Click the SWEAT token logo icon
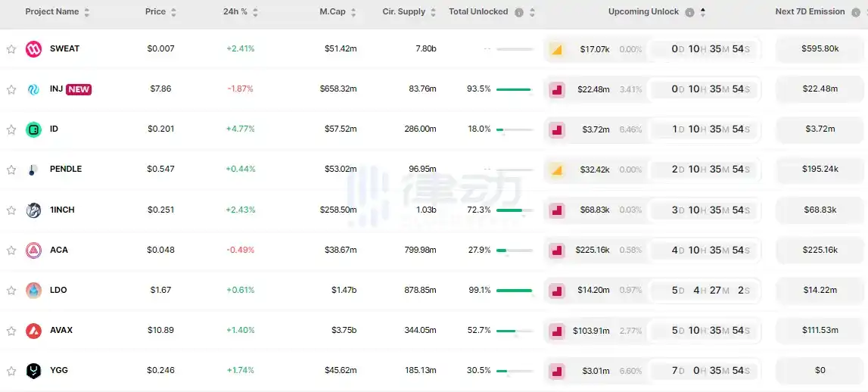 click(x=33, y=49)
